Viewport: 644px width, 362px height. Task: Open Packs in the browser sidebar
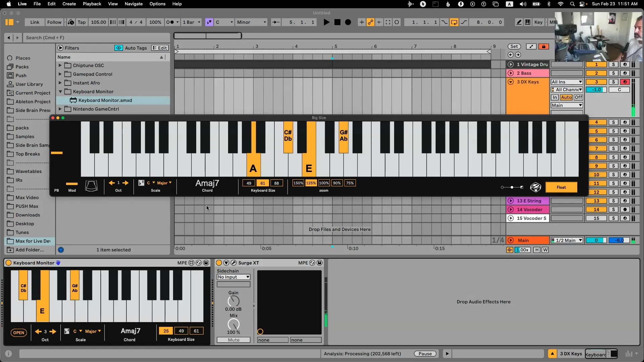point(22,67)
